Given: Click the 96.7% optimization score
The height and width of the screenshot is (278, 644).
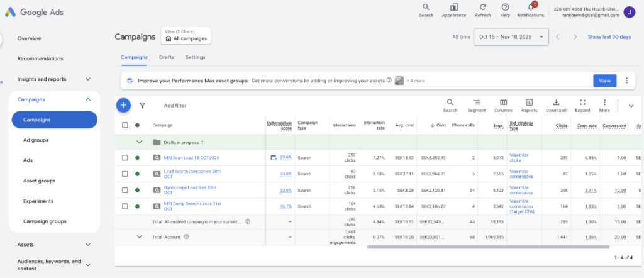Looking at the screenshot, I should tap(286, 206).
